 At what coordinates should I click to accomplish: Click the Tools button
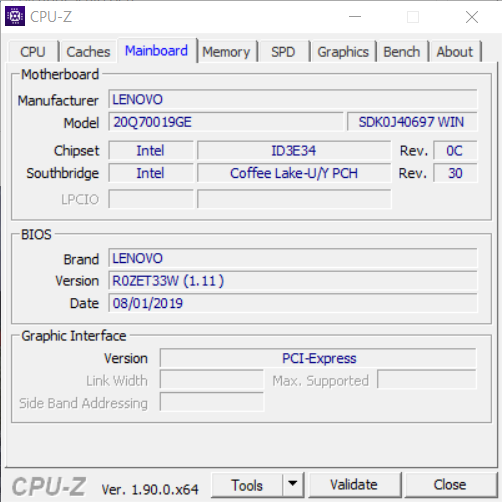click(247, 485)
